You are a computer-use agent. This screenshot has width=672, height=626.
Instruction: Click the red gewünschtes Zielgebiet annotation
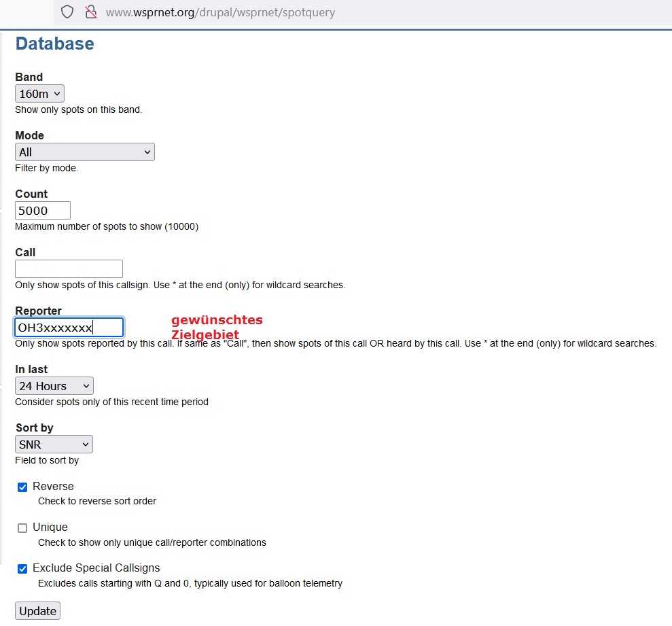[x=216, y=327]
